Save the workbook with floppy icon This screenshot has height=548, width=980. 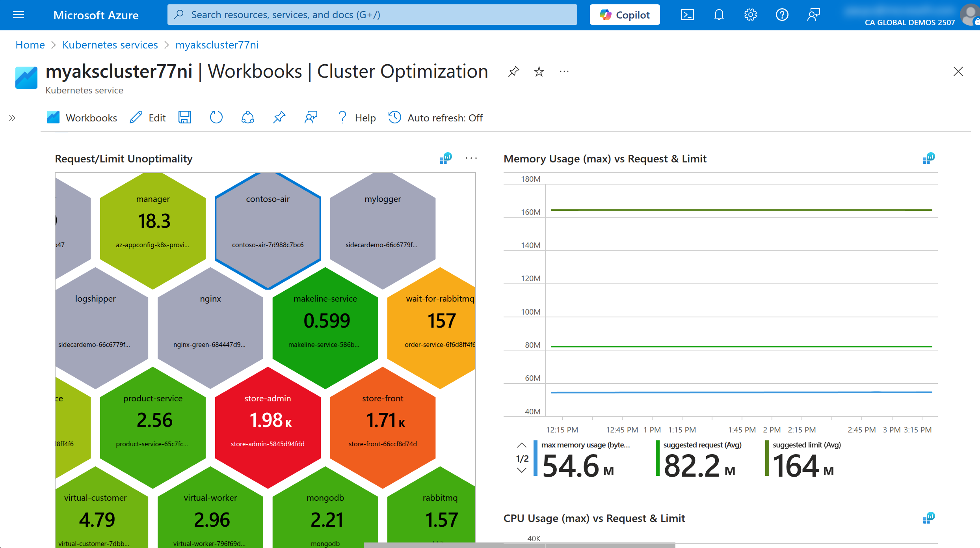tap(185, 117)
